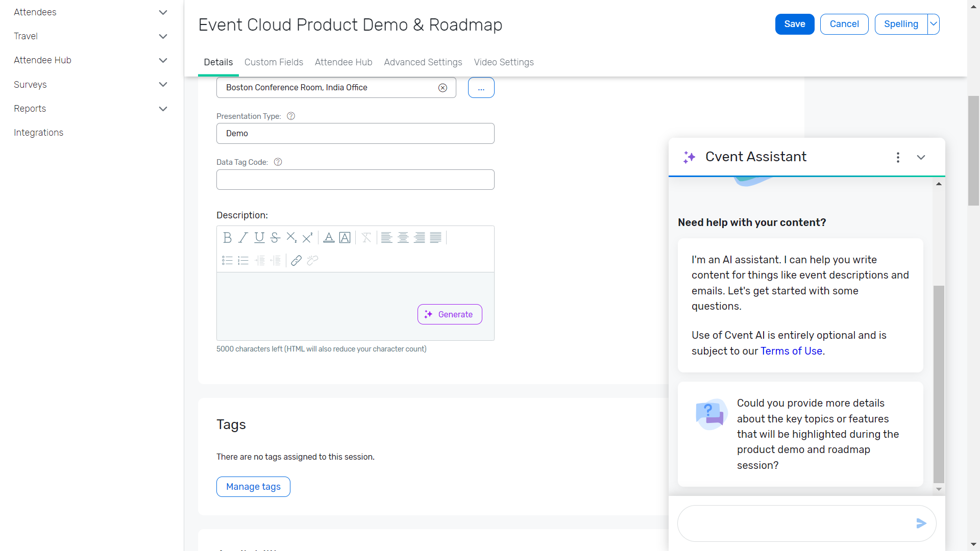Image resolution: width=980 pixels, height=551 pixels.
Task: Apply strikethrough in description toolbar
Action: pos(275,237)
